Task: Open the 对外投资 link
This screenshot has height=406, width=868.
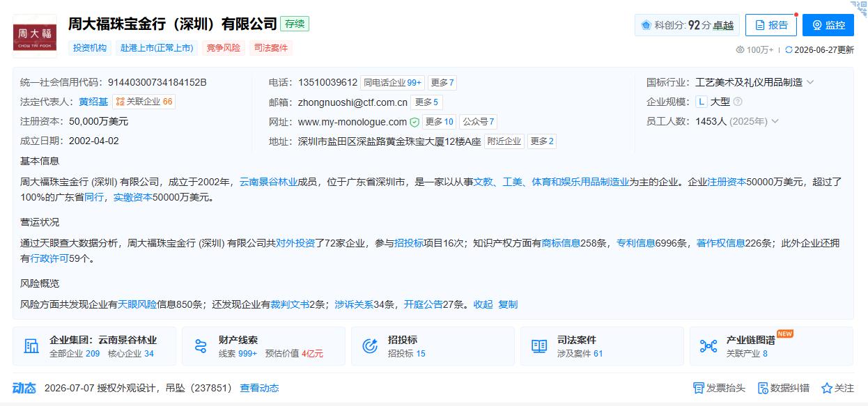Action: click(295, 243)
